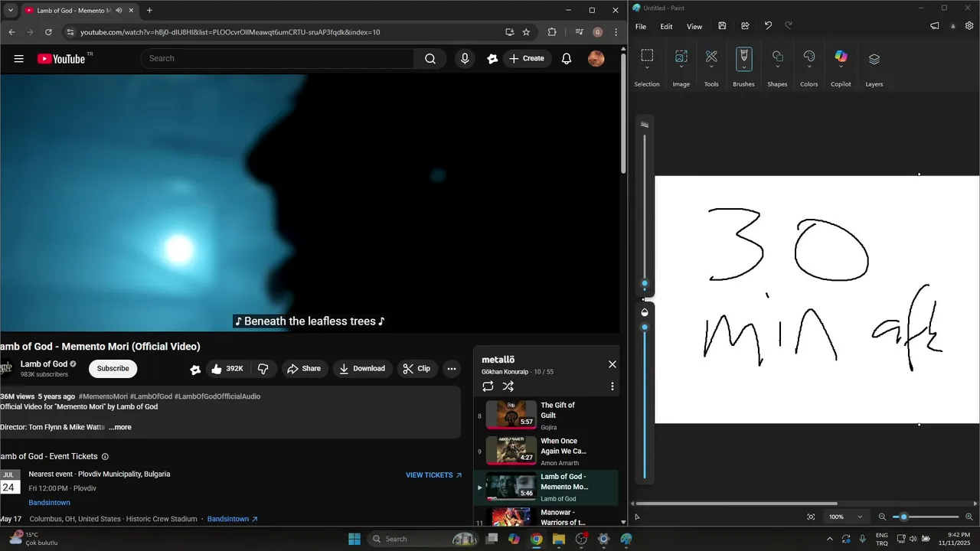Save the Paint drawing with the disk icon

pyautogui.click(x=722, y=26)
